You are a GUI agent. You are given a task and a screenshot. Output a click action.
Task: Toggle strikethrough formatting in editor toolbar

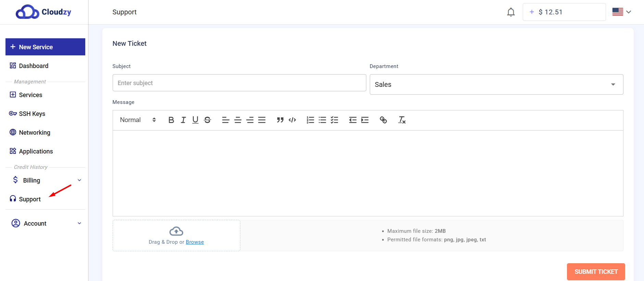click(x=207, y=120)
